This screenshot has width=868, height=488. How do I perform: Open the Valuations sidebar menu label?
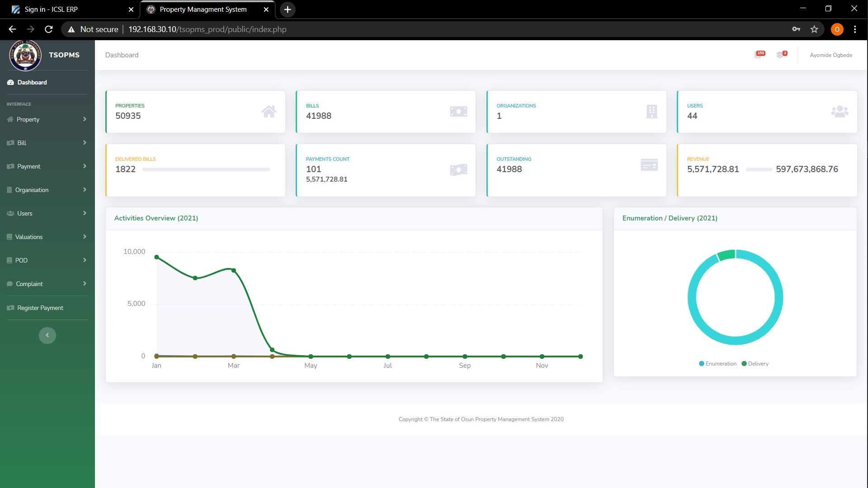(x=29, y=237)
